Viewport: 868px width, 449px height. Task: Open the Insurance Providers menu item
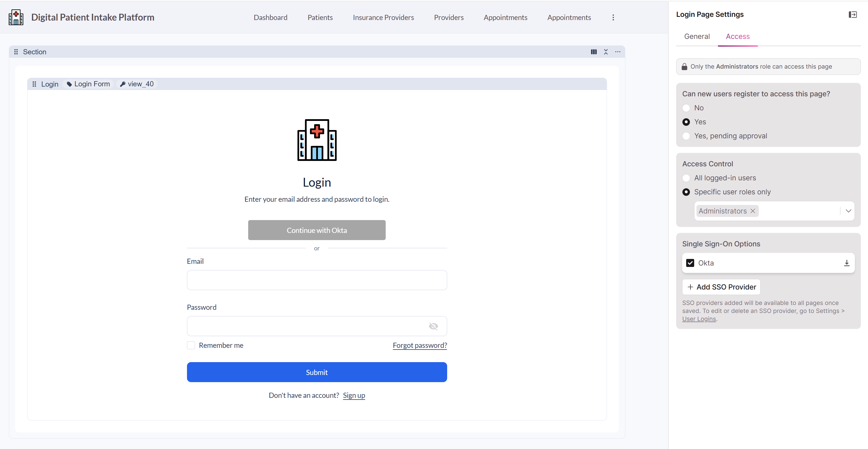click(x=383, y=17)
